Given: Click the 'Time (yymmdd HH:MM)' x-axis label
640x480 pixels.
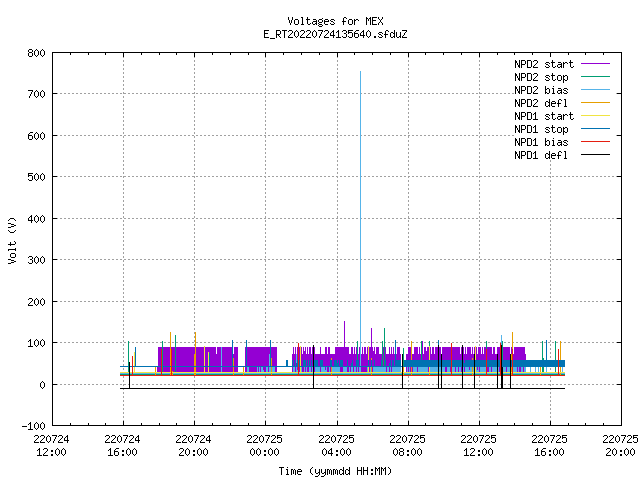Looking at the screenshot, I should click(x=335, y=471).
